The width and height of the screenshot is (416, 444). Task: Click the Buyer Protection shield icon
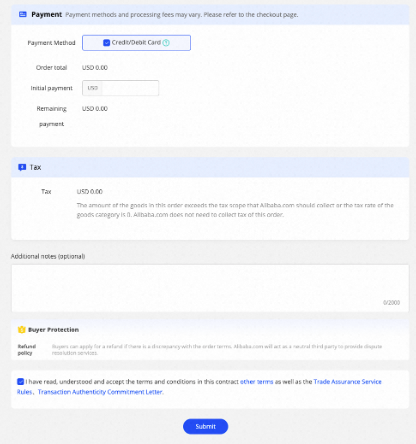pos(22,330)
